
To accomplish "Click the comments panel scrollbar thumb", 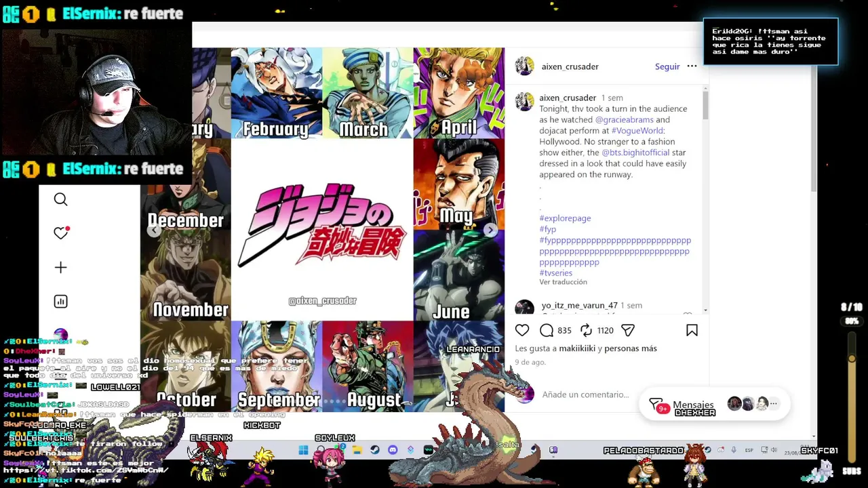I will point(705,105).
